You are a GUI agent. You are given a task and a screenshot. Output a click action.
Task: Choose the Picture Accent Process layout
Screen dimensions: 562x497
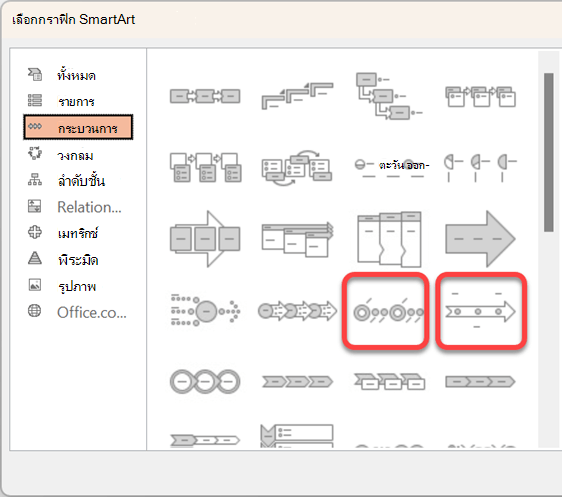click(205, 167)
